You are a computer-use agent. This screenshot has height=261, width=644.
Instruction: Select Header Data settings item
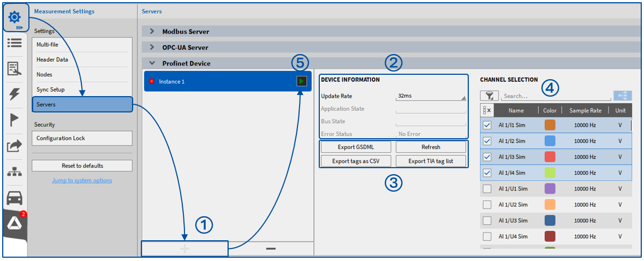click(82, 60)
